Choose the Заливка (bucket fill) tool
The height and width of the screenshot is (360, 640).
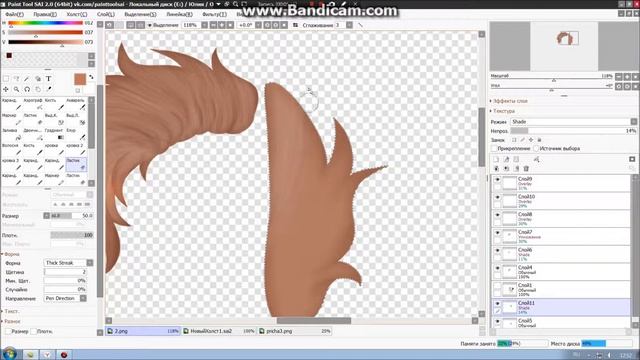click(x=11, y=134)
